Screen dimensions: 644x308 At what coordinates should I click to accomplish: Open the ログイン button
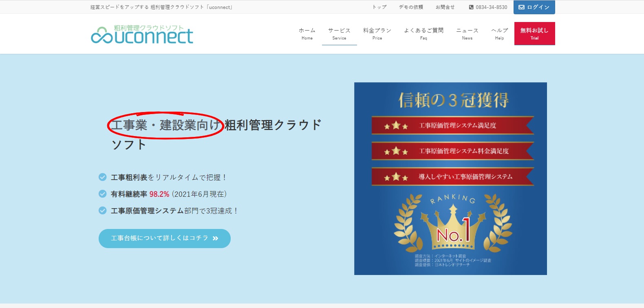pos(534,7)
